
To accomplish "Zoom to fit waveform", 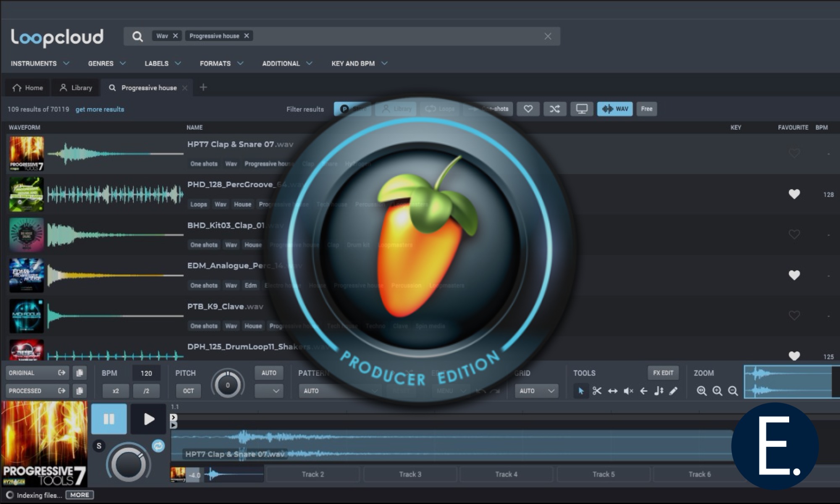I will point(701,391).
